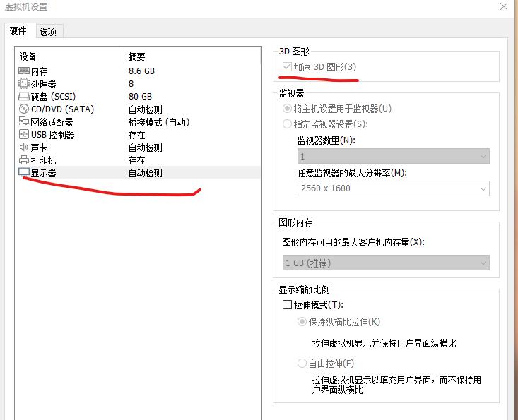Select the 网络适配器 network adapter icon
The height and width of the screenshot is (420, 518).
coord(24,121)
